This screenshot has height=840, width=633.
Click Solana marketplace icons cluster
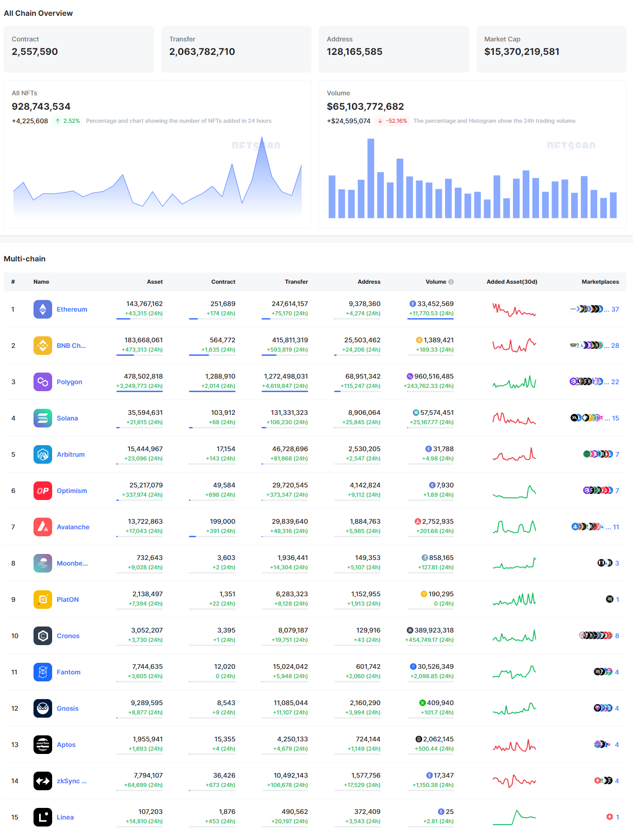pyautogui.click(x=587, y=418)
